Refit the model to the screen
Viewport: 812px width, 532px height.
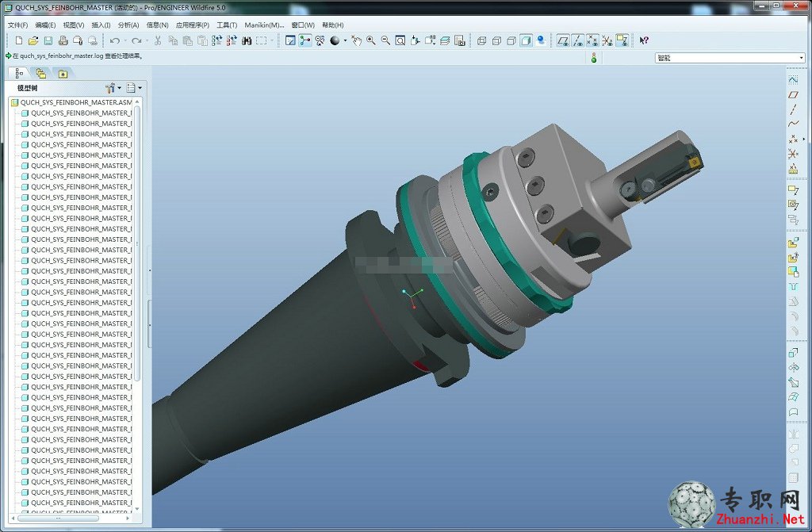pos(400,40)
